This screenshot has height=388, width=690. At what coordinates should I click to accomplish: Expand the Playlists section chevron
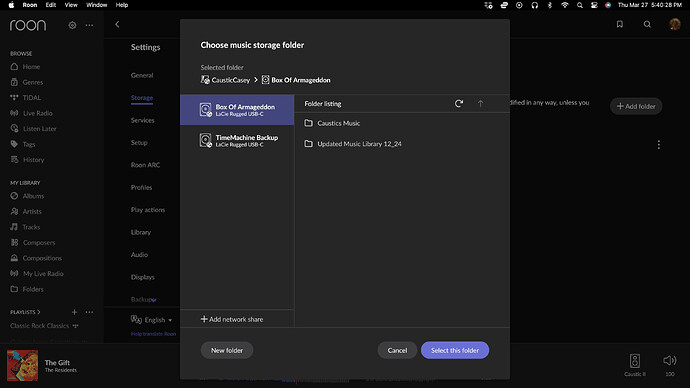(39, 312)
